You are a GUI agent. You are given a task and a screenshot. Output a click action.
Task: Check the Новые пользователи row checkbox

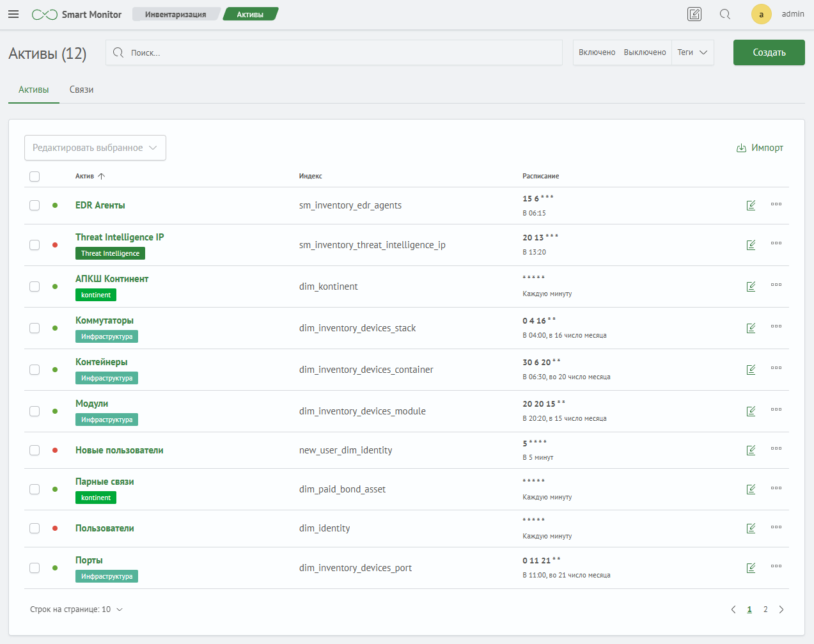coord(35,450)
